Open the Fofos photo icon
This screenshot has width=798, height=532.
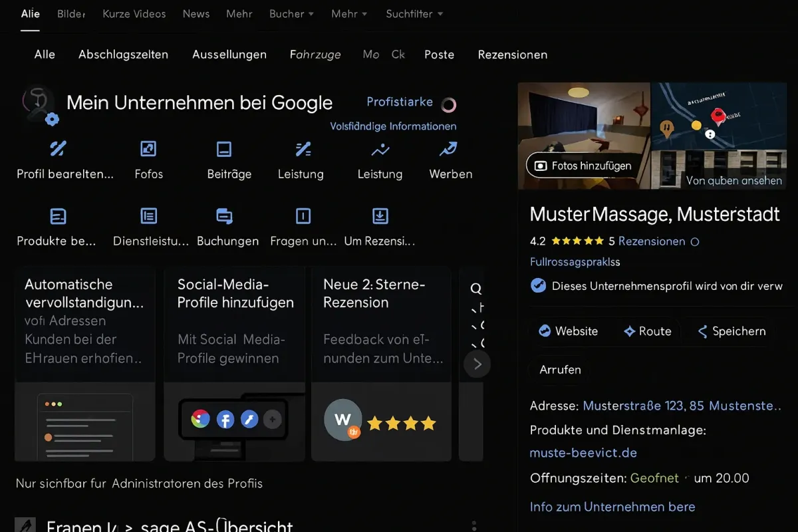[x=148, y=148]
